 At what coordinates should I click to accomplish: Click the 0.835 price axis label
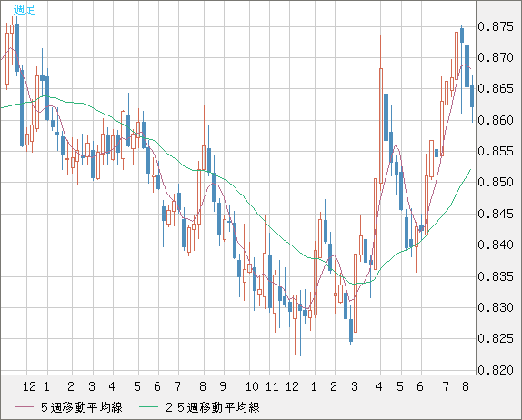(x=496, y=276)
